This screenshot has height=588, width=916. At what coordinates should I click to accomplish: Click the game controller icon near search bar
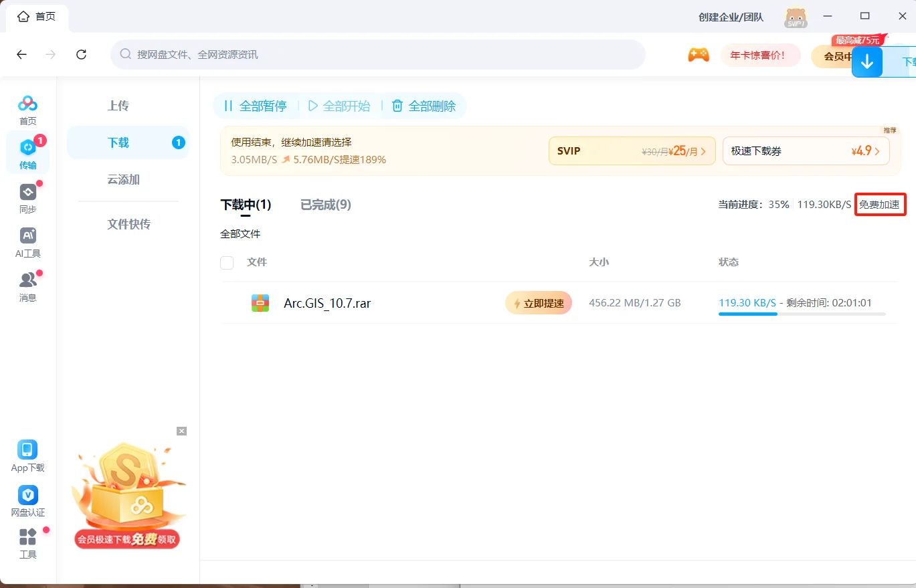coord(699,54)
